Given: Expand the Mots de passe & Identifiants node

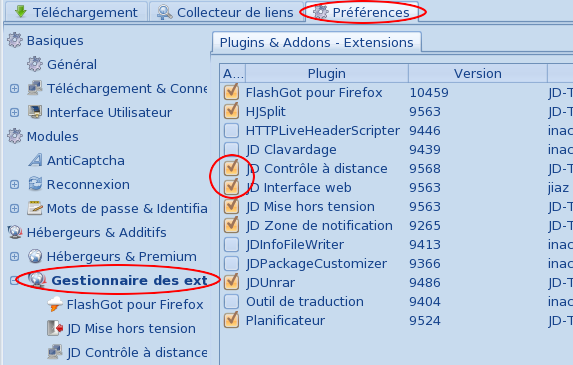Looking at the screenshot, I should tap(14, 209).
